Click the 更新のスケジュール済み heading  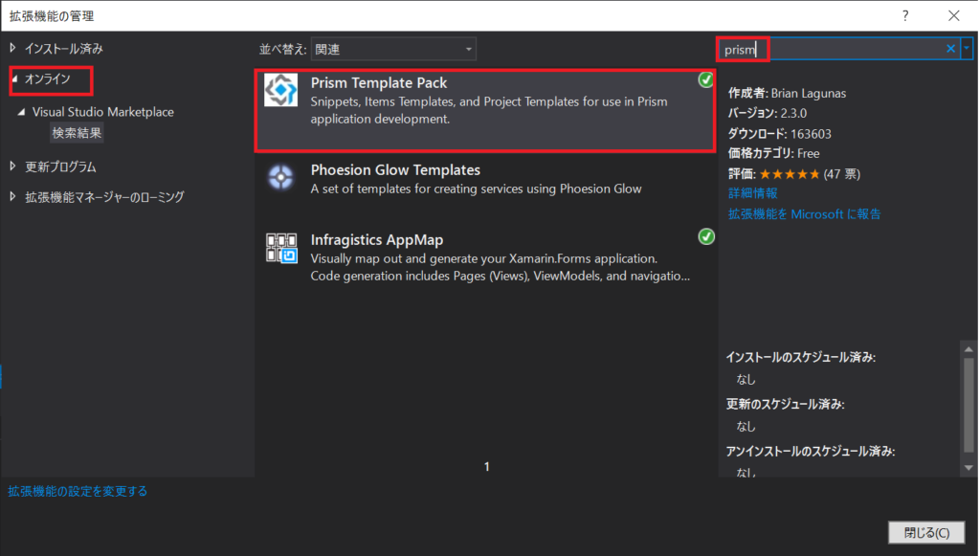[785, 404]
